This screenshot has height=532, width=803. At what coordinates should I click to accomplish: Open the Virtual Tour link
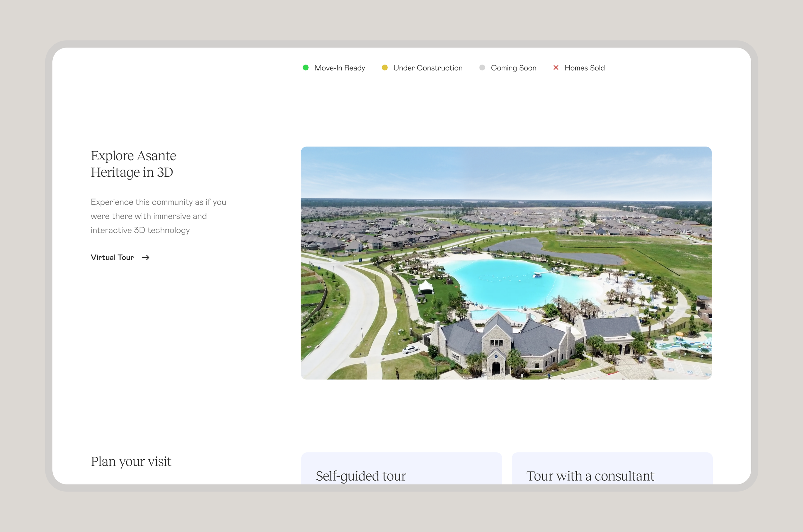[112, 258]
